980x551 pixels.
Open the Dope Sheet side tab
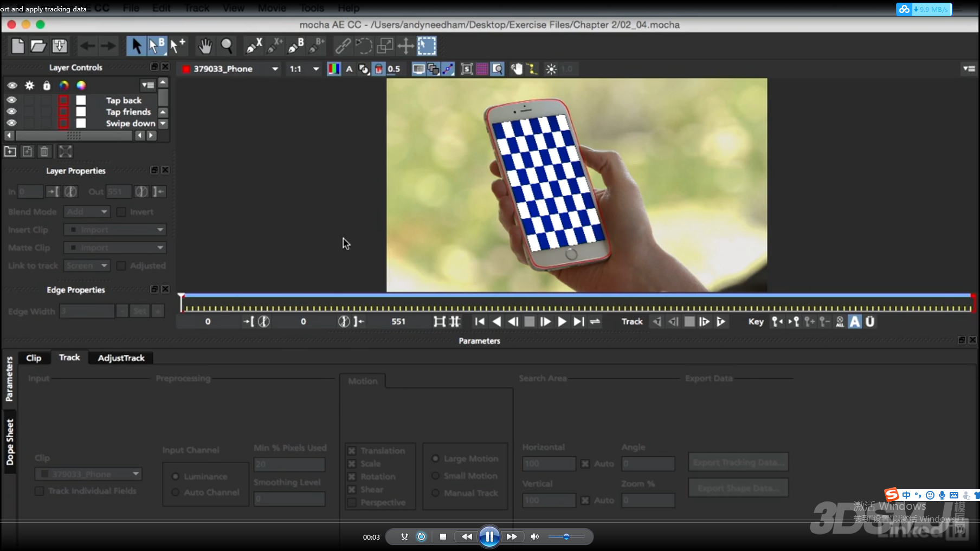point(10,442)
